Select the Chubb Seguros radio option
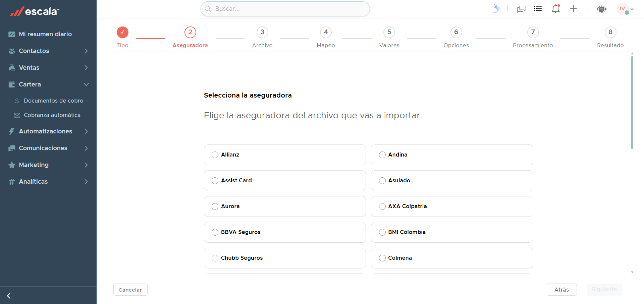The width and height of the screenshot is (644, 304). coord(215,258)
